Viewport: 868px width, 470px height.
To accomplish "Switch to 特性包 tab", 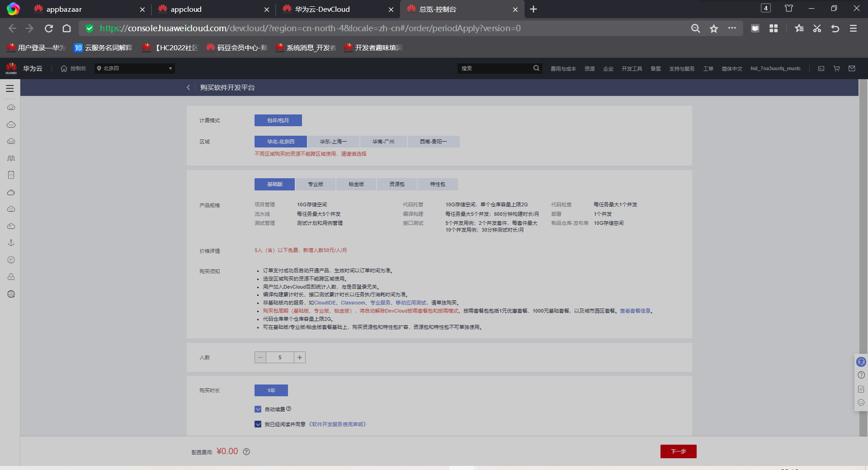I will click(x=438, y=184).
